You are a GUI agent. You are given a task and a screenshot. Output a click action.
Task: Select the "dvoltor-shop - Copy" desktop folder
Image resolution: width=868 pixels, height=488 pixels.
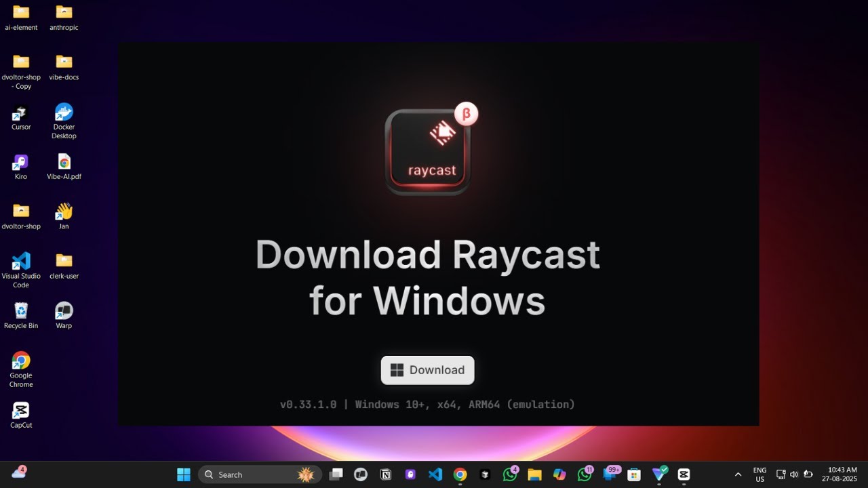(21, 72)
